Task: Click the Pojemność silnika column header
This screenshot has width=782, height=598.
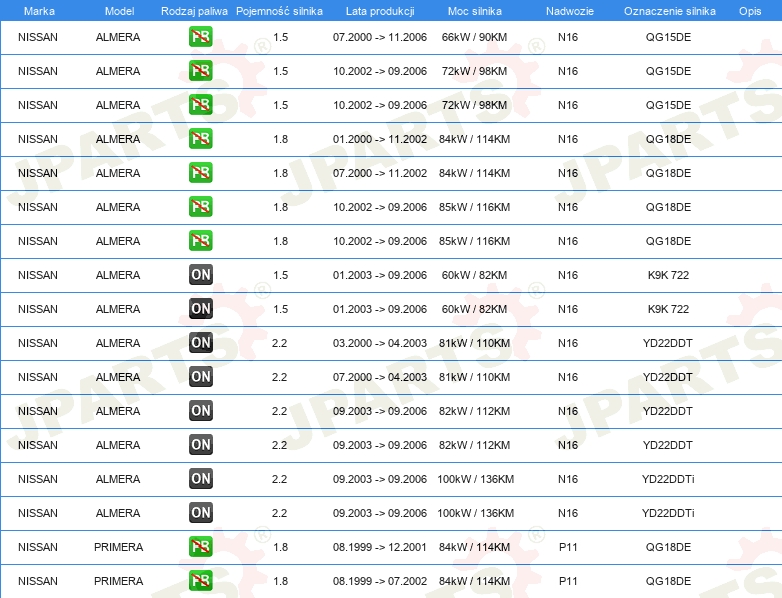Action: coord(279,11)
